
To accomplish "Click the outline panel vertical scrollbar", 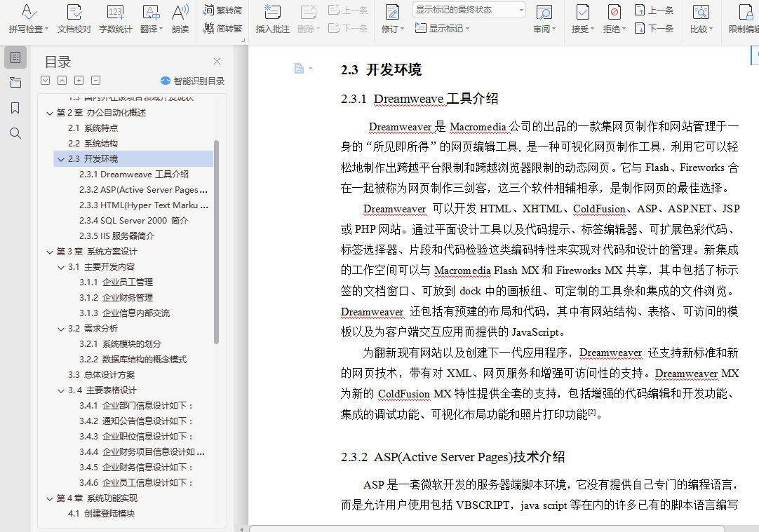I will tap(216, 242).
